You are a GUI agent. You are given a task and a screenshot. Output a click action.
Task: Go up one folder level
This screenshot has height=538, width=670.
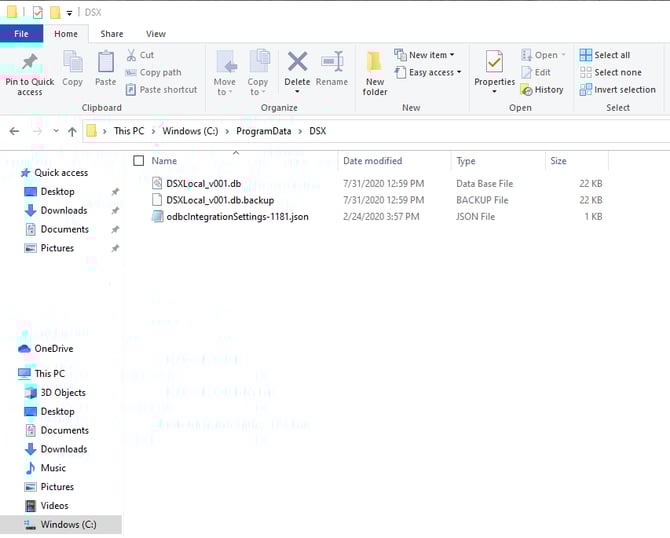click(72, 131)
